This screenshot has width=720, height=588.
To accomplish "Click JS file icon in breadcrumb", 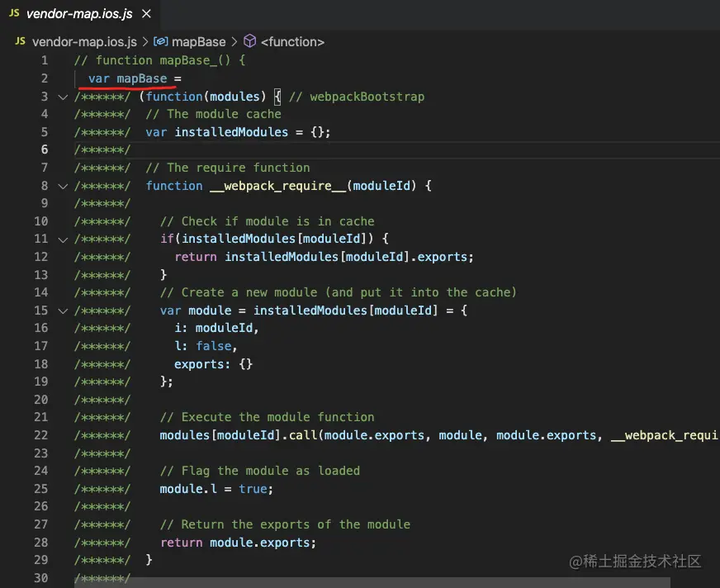I will coord(20,41).
